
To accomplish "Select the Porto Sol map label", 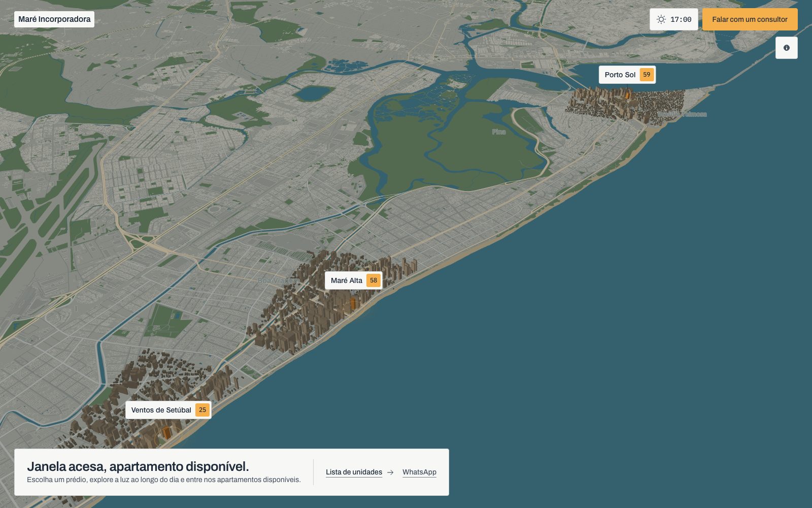I will [627, 75].
